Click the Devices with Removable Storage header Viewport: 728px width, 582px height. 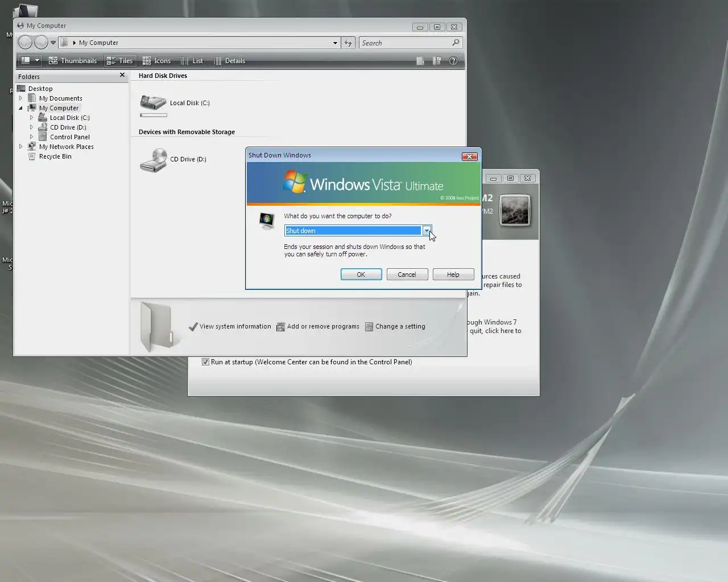pos(187,132)
